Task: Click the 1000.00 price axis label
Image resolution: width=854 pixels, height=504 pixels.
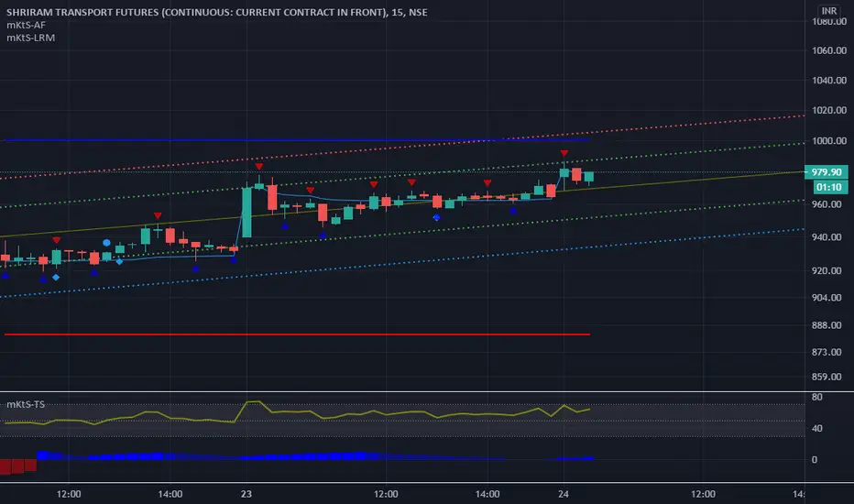Action: coord(829,140)
